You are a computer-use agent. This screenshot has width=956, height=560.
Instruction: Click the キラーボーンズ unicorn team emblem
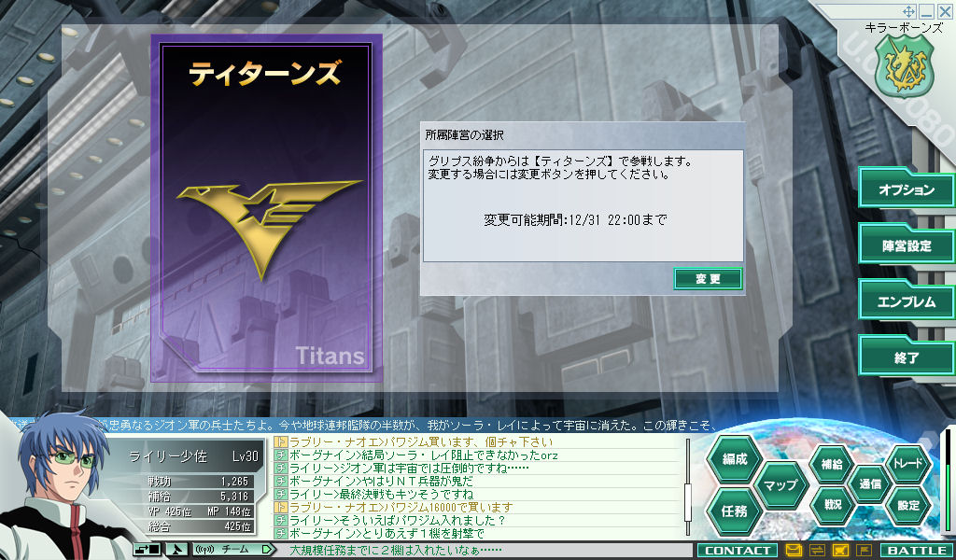pyautogui.click(x=904, y=66)
